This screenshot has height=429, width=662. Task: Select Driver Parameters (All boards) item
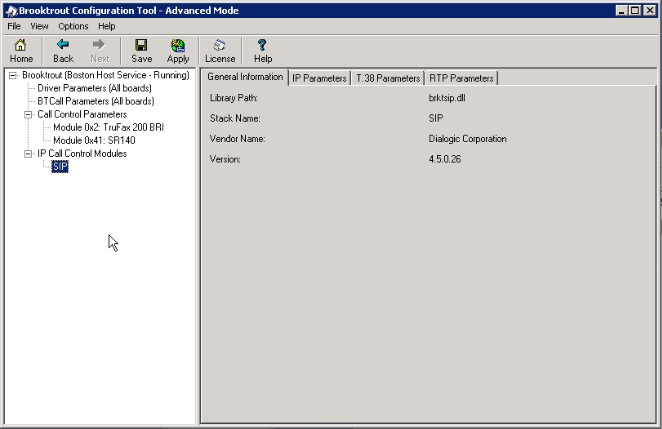click(x=93, y=89)
